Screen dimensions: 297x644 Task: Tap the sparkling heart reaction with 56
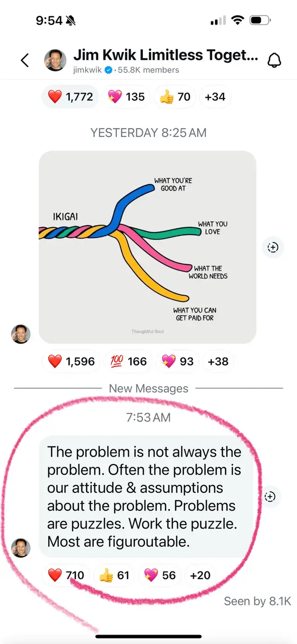[x=160, y=575]
